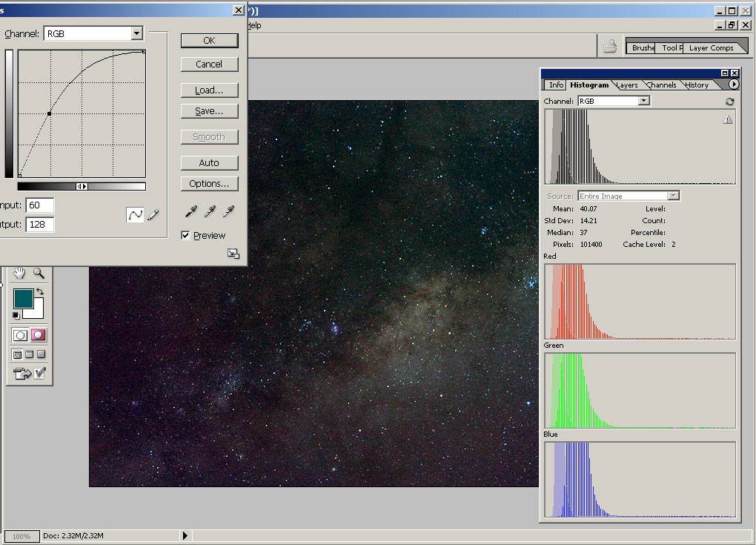Swap foreground and background colors

[40, 292]
